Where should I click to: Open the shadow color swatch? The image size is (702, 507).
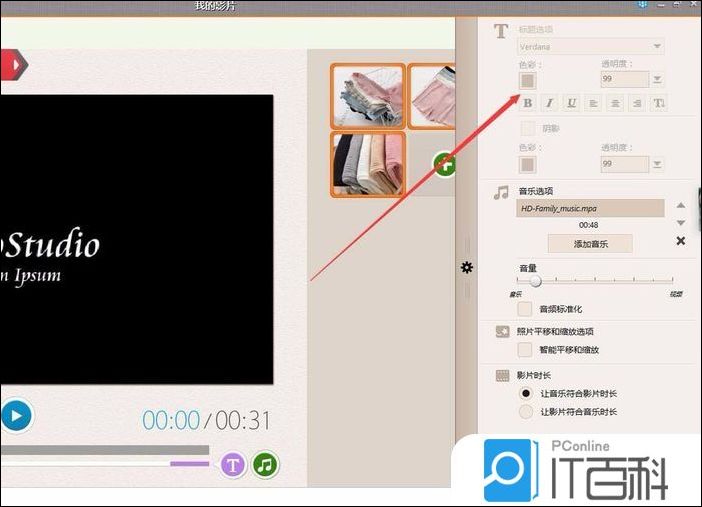(527, 165)
